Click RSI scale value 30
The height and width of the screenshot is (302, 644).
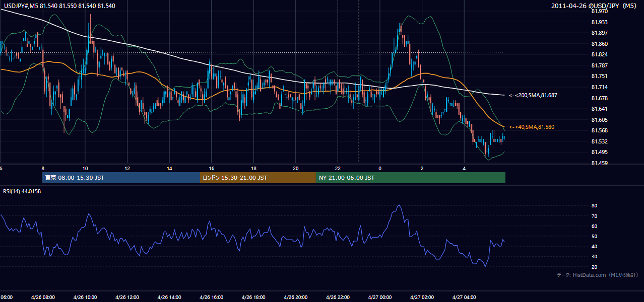pos(594,257)
